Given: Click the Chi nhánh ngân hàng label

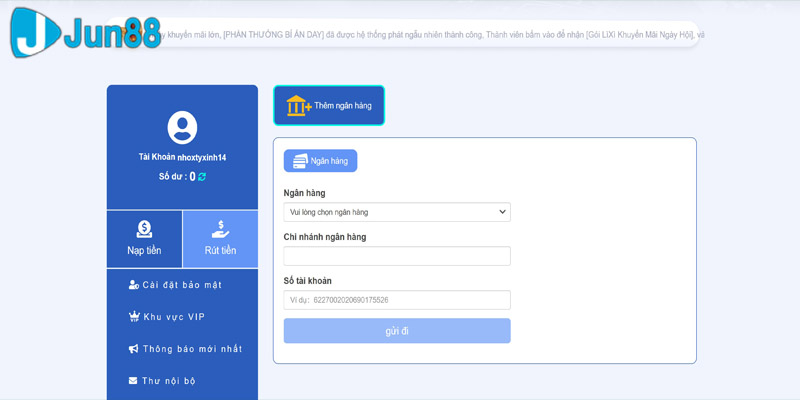Looking at the screenshot, I should [x=325, y=237].
